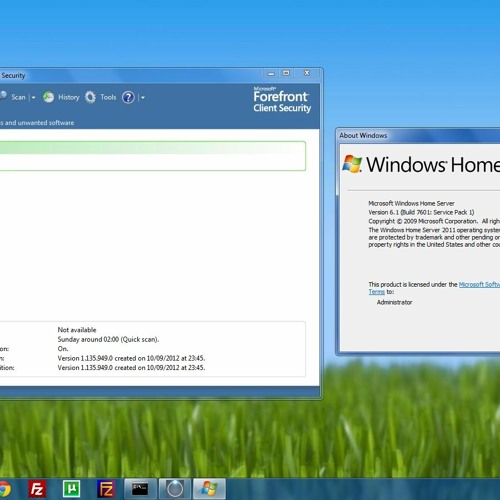Expand the Help dropdown arrow
This screenshot has height=500, width=500.
pos(143,98)
